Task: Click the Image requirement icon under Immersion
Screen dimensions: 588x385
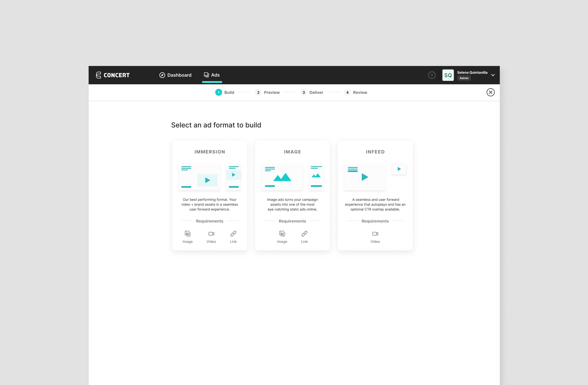Action: coord(188,233)
